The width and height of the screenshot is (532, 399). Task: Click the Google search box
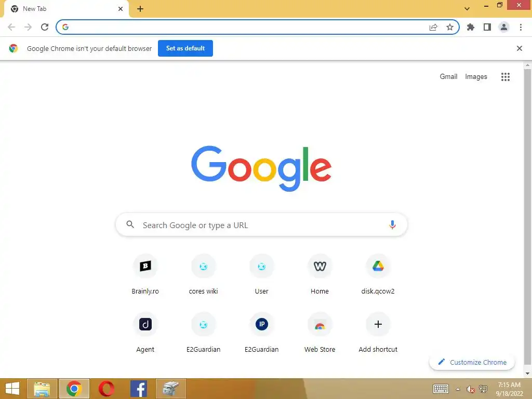click(261, 224)
